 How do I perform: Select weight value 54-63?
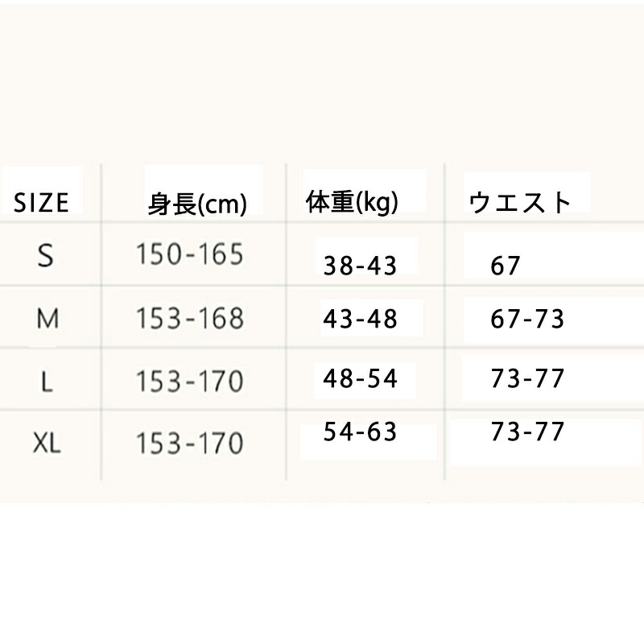tap(360, 432)
